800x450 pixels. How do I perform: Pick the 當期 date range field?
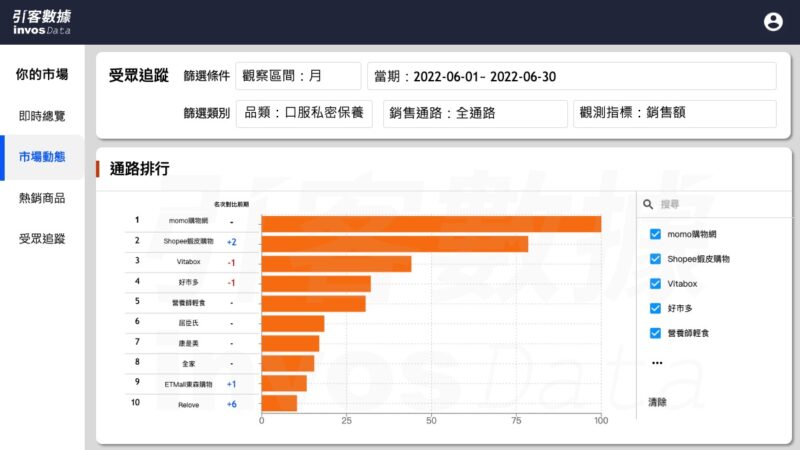click(571, 76)
